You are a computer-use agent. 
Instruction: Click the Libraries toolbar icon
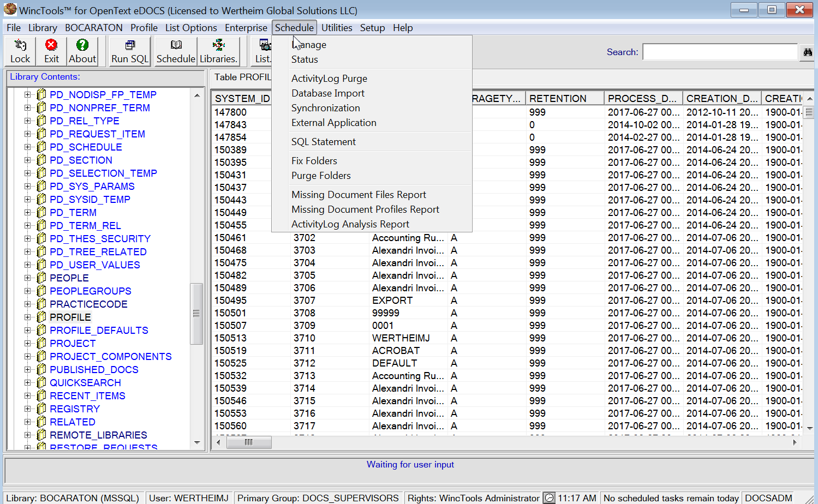218,45
